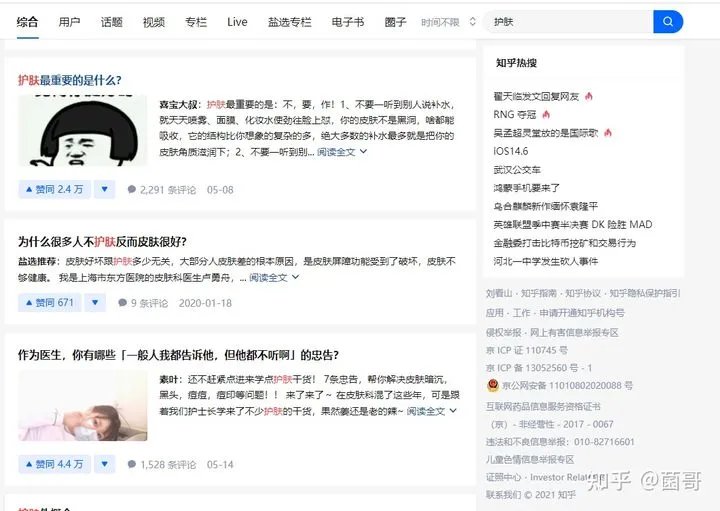The image size is (720, 511).
Task: Downvote the 护肤最重要的是什么 answer
Action: tap(104, 189)
